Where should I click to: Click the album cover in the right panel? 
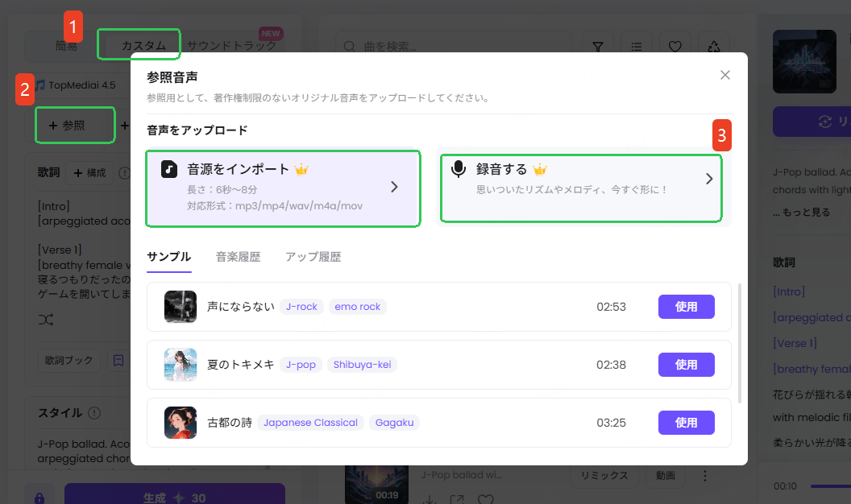click(x=804, y=61)
